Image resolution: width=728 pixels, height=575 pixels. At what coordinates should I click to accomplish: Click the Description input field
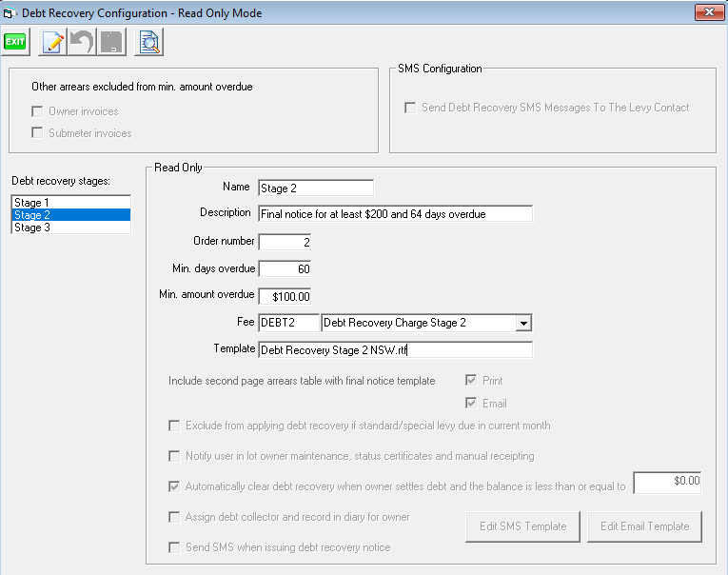(x=396, y=214)
